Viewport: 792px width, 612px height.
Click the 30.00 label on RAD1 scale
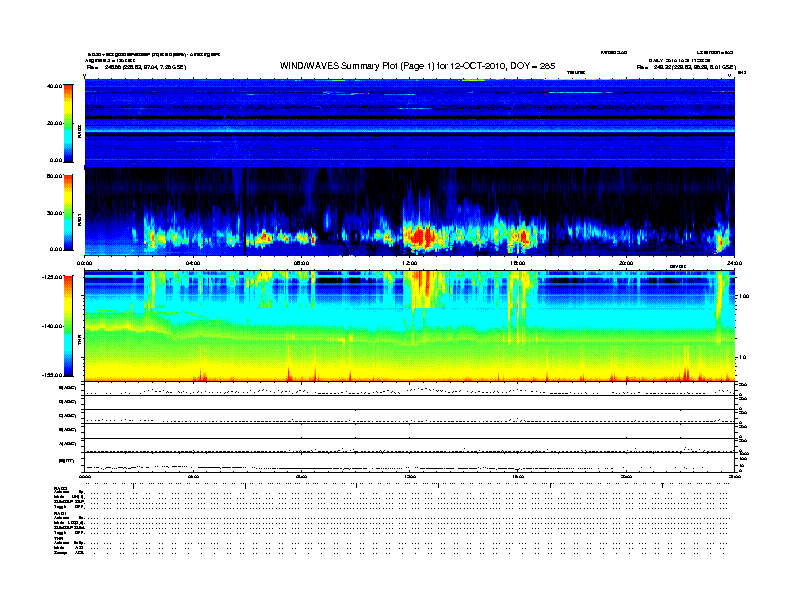pos(55,213)
